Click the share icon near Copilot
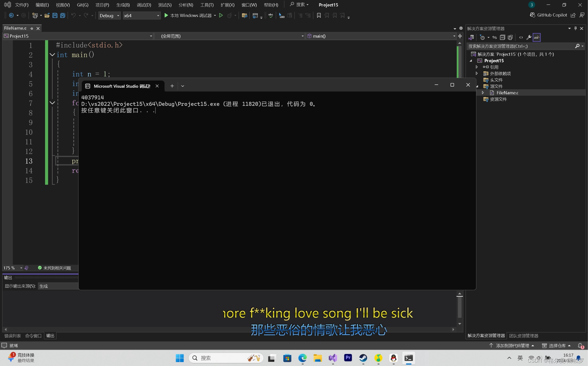Screen dimensions: 588x366 click(x=573, y=15)
